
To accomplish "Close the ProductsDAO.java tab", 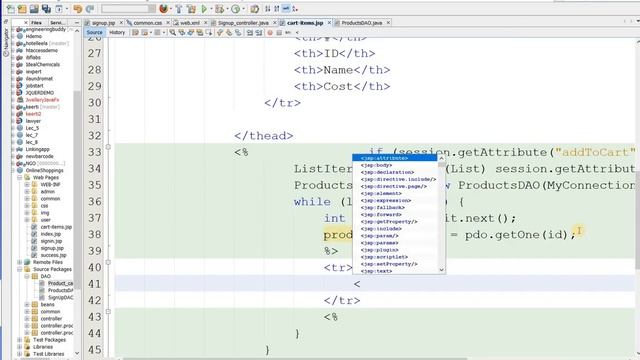I will coord(388,23).
